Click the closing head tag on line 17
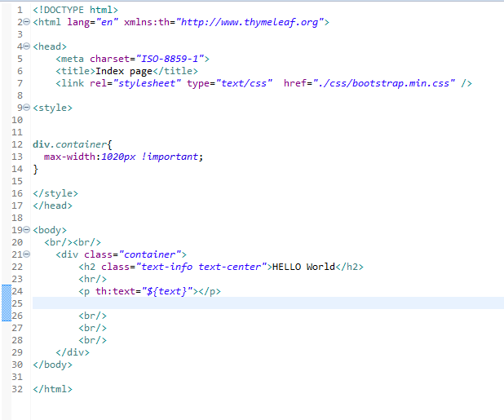This screenshot has width=504, height=420. coord(52,206)
